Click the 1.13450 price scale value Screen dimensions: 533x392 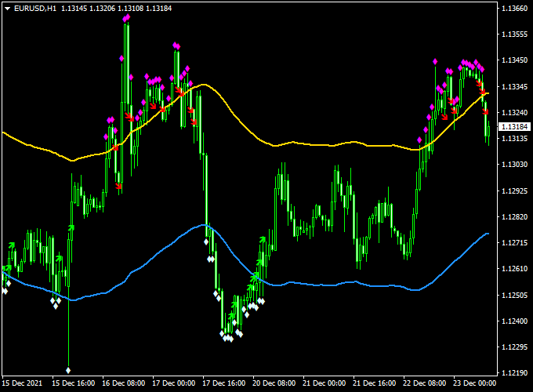(515, 60)
